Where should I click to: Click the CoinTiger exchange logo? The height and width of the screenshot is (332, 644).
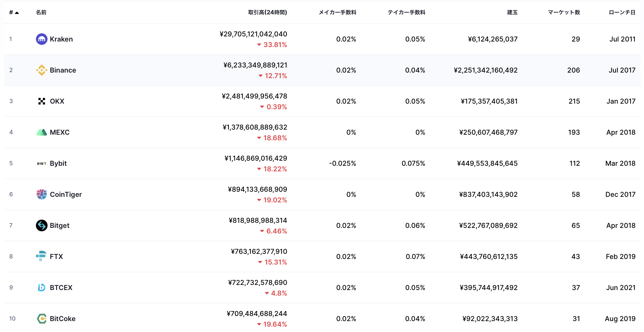pos(41,194)
